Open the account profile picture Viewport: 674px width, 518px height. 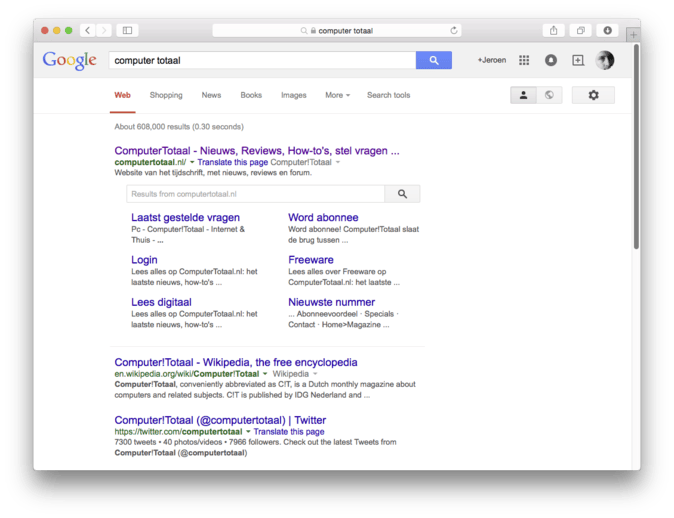tap(605, 60)
